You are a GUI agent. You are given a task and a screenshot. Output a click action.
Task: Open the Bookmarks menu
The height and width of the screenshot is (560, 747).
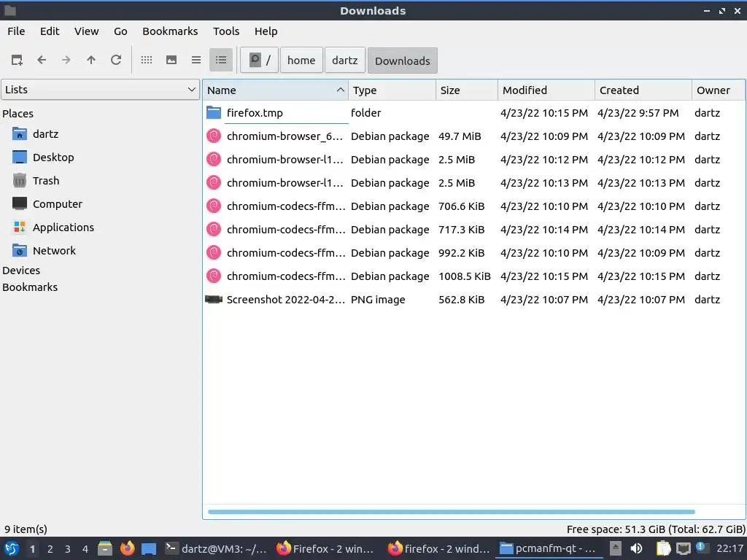170,31
